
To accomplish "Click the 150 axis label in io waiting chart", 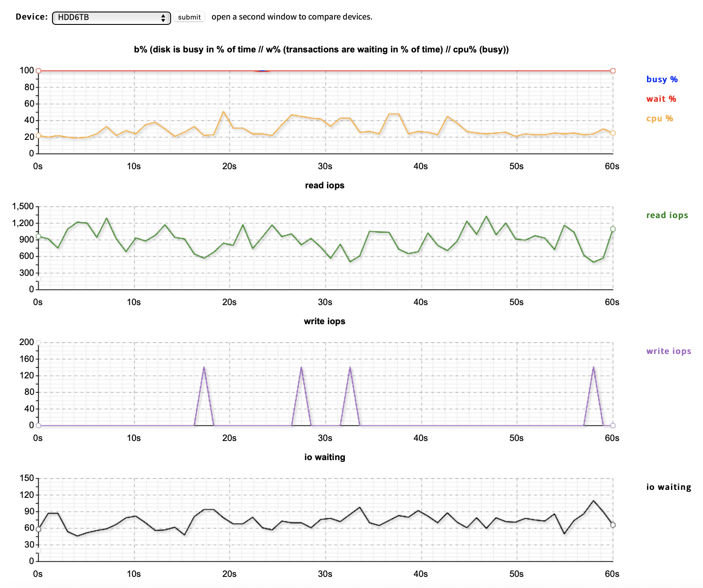I will [27, 478].
